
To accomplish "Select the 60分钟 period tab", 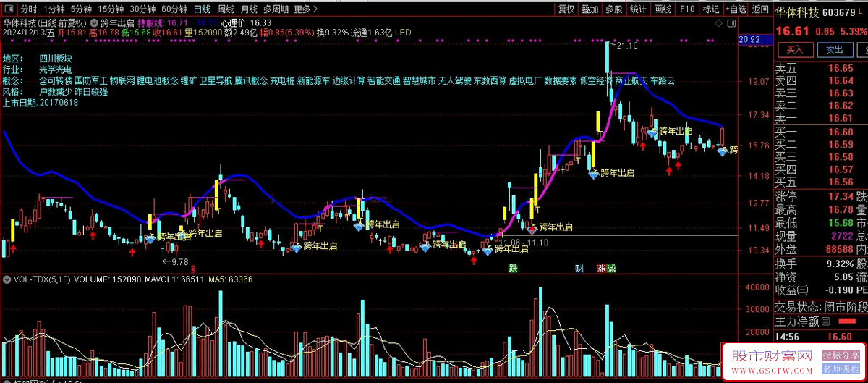I will click(174, 9).
